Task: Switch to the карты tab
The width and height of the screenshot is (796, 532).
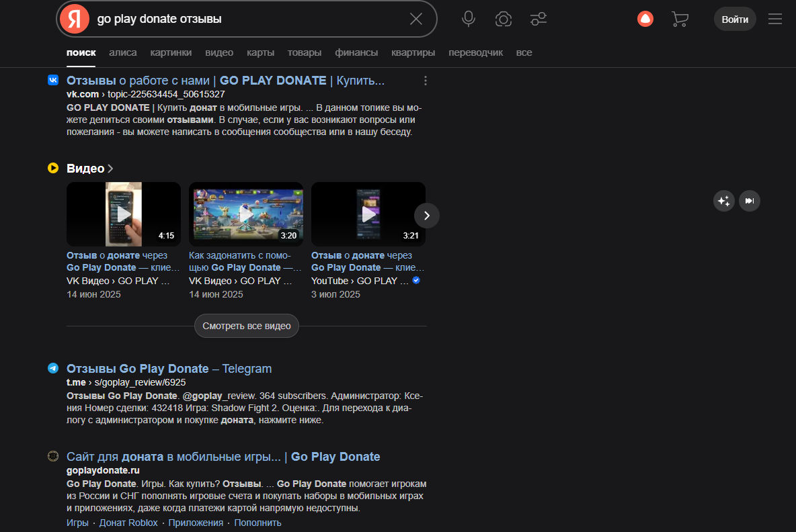Action: click(260, 52)
